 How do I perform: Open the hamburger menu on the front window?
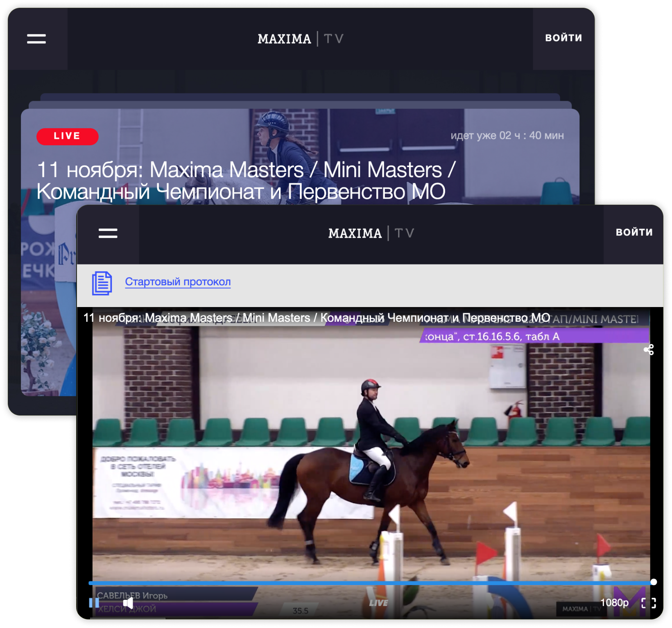coord(108,233)
